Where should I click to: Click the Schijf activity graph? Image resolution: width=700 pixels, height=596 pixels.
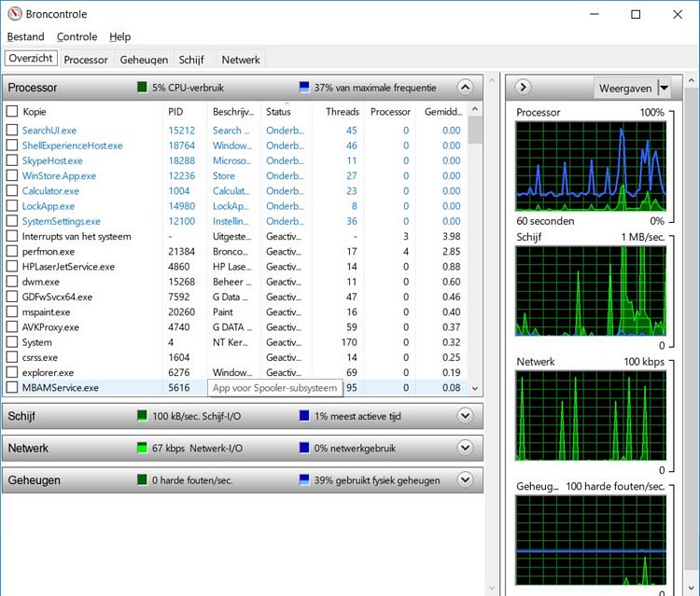pyautogui.click(x=591, y=291)
